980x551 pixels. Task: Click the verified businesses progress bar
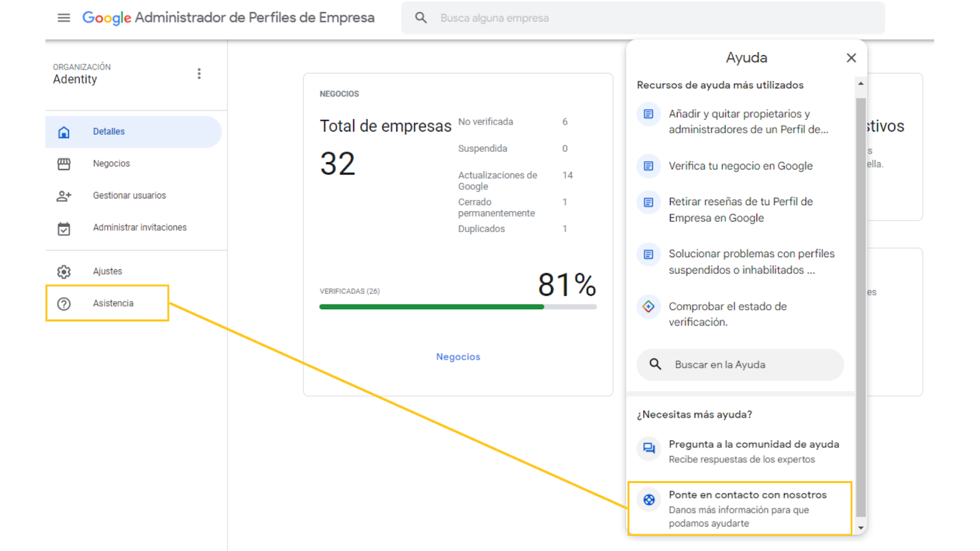[458, 307]
